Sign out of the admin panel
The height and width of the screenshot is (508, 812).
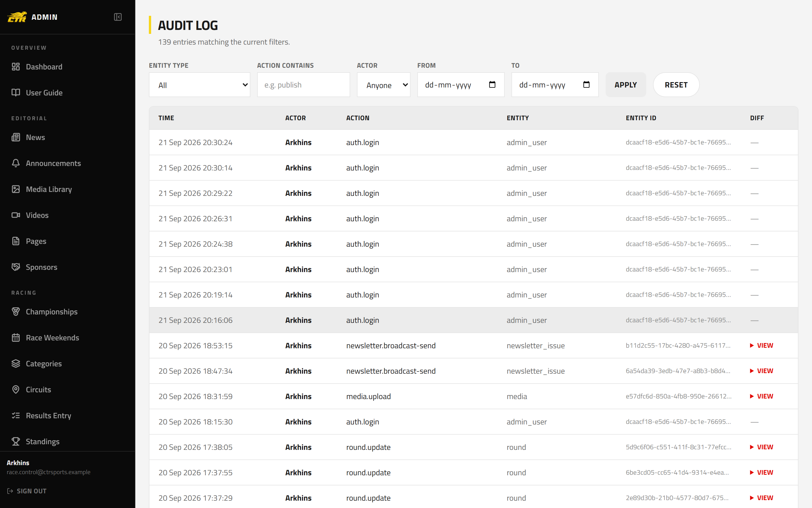pos(27,491)
